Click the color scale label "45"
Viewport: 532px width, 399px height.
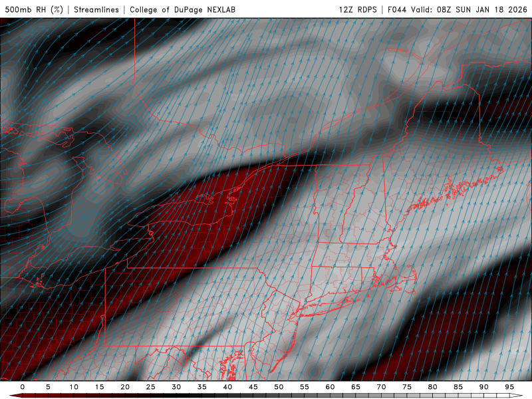click(253, 387)
